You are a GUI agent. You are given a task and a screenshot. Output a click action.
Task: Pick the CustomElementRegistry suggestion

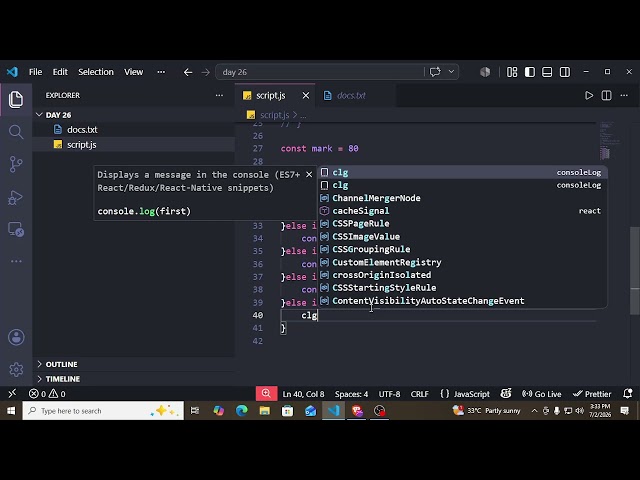pos(463,262)
